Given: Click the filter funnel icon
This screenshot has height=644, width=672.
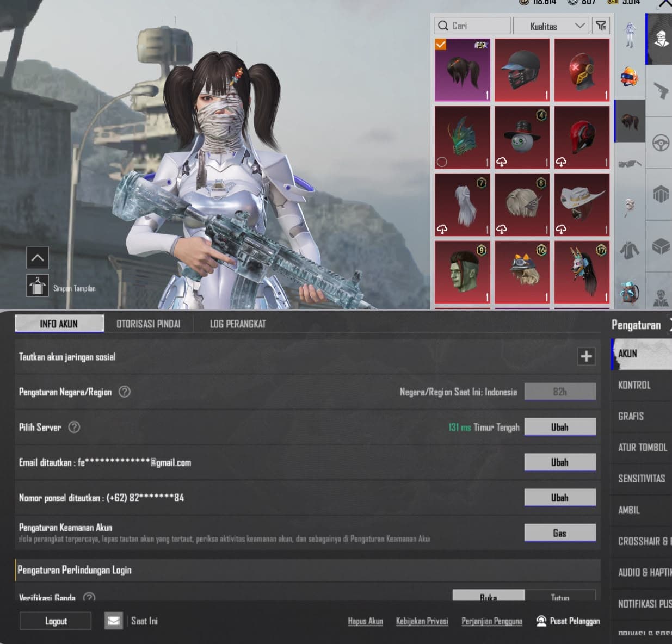Looking at the screenshot, I should [601, 26].
